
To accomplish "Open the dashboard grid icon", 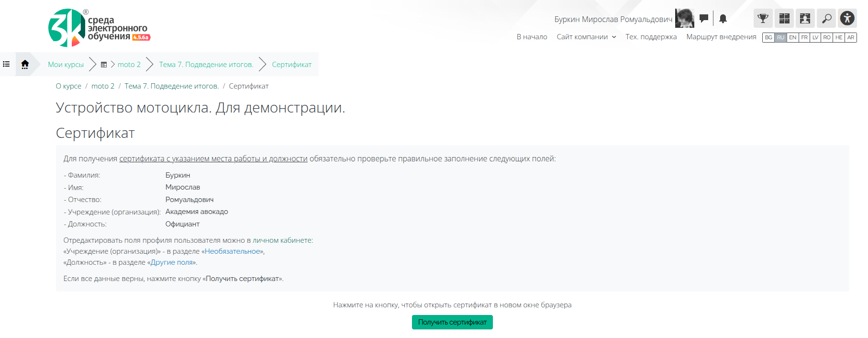I will pos(784,19).
